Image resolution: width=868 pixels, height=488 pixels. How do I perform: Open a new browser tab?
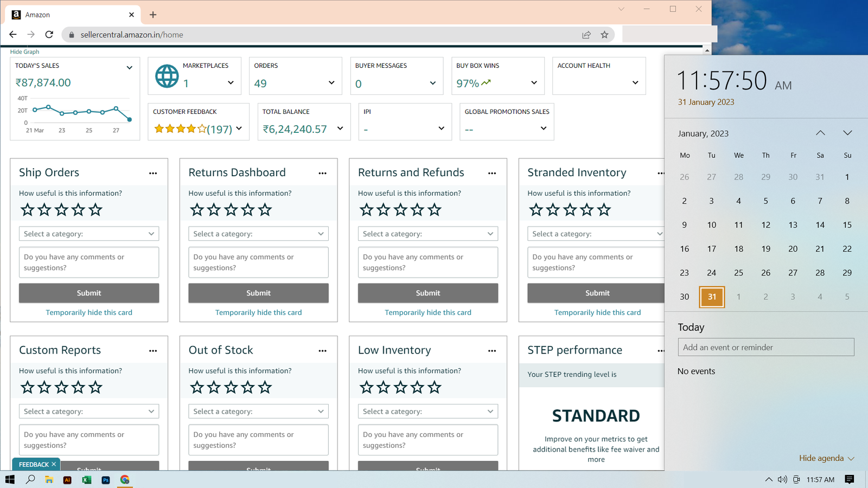[153, 15]
